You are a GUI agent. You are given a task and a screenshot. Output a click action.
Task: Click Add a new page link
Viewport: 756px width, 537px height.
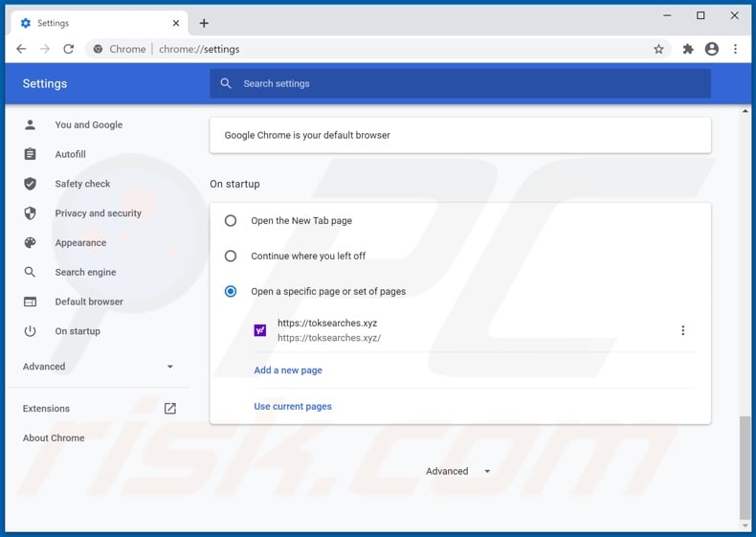tap(288, 370)
